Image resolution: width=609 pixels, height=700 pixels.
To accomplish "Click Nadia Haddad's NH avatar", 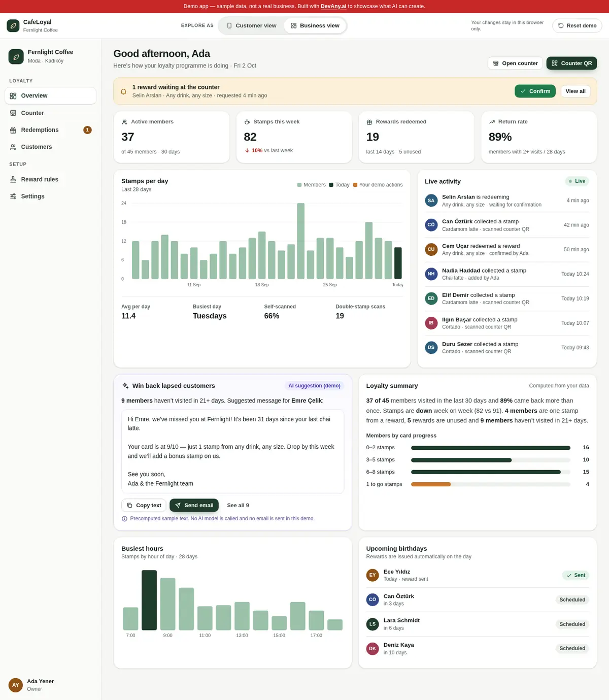I will point(431,274).
